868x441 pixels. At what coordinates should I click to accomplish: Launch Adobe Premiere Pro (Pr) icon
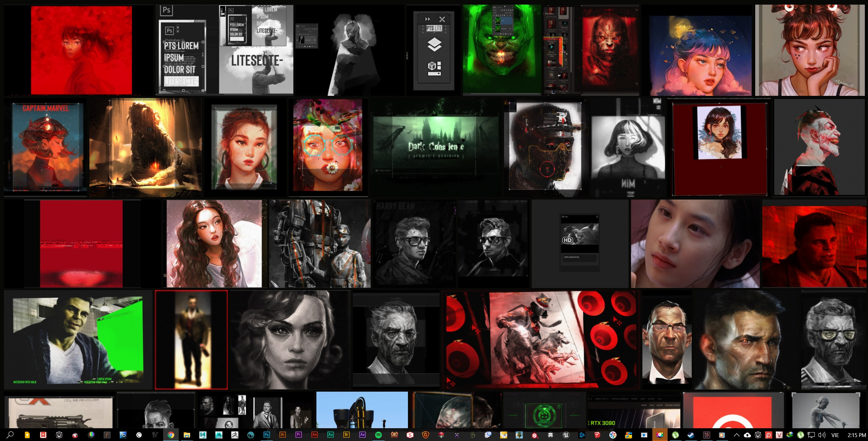coord(299,435)
